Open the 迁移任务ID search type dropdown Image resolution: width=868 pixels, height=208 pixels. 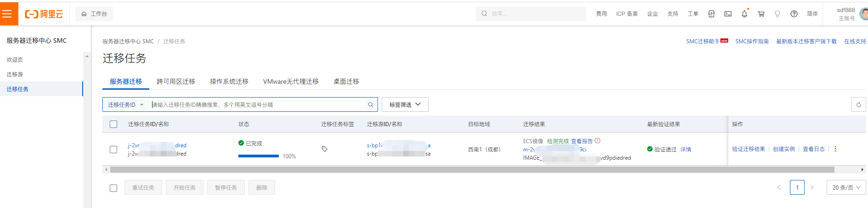(125, 104)
